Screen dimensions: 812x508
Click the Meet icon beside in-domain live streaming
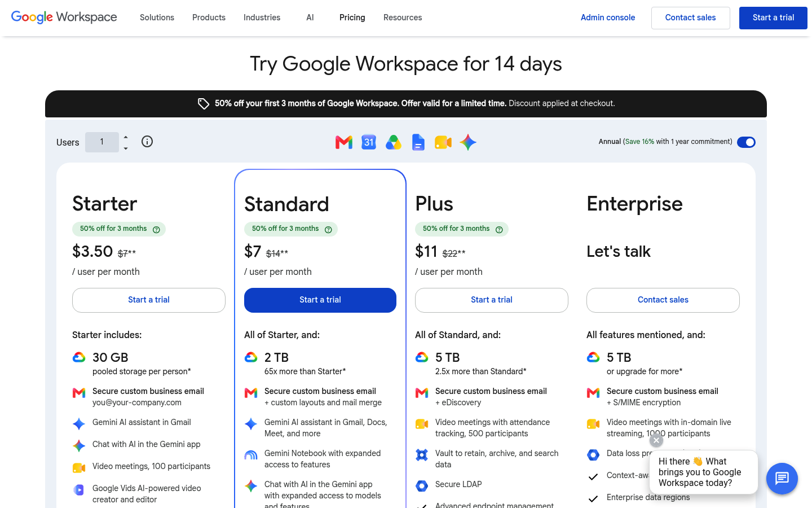[x=593, y=423]
